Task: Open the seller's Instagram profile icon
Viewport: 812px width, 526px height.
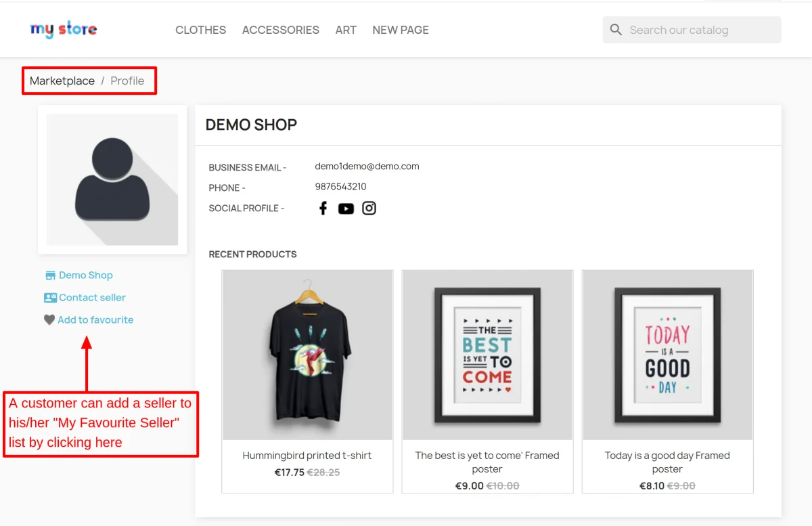Action: tap(369, 209)
